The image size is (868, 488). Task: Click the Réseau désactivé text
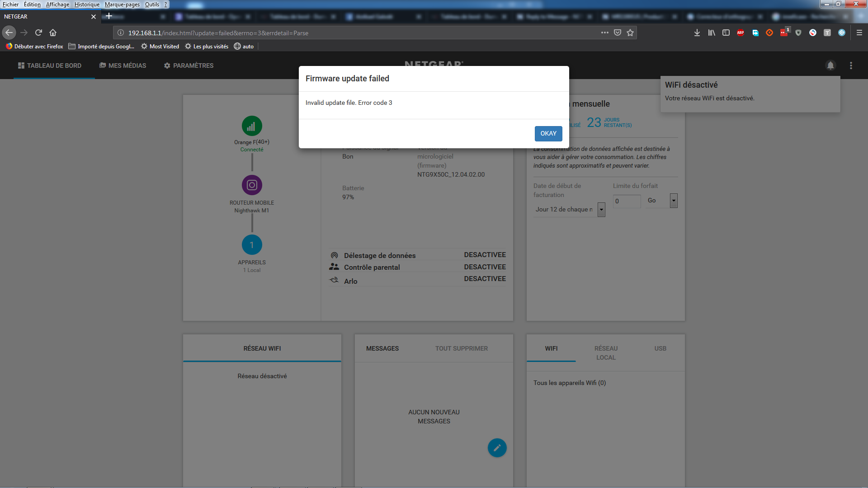[262, 376]
